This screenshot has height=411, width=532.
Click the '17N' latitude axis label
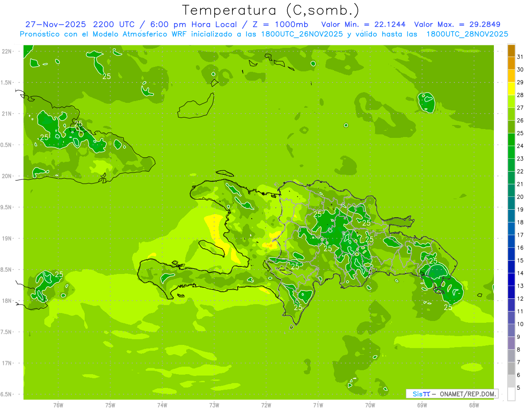pos(7,363)
